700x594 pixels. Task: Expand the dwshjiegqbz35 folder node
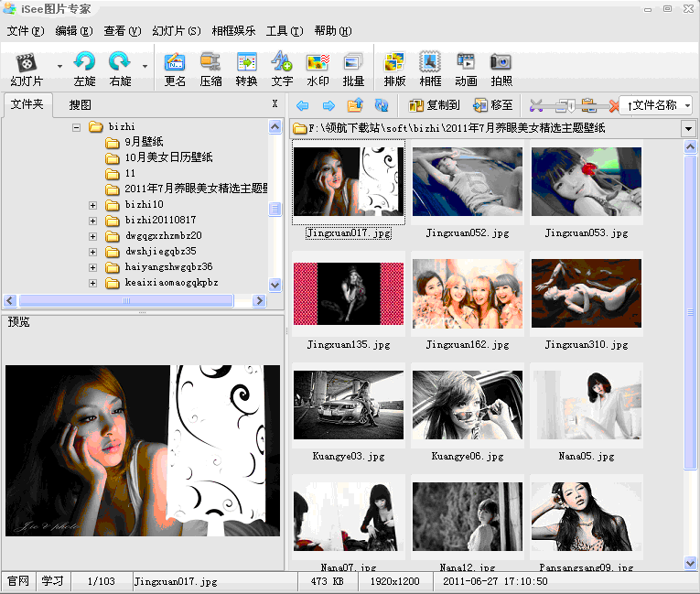point(92,253)
